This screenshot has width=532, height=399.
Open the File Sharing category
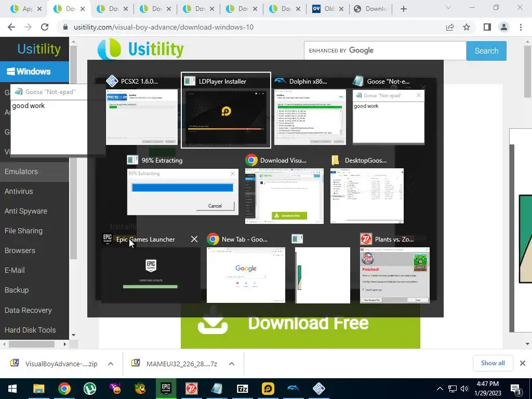[23, 231]
